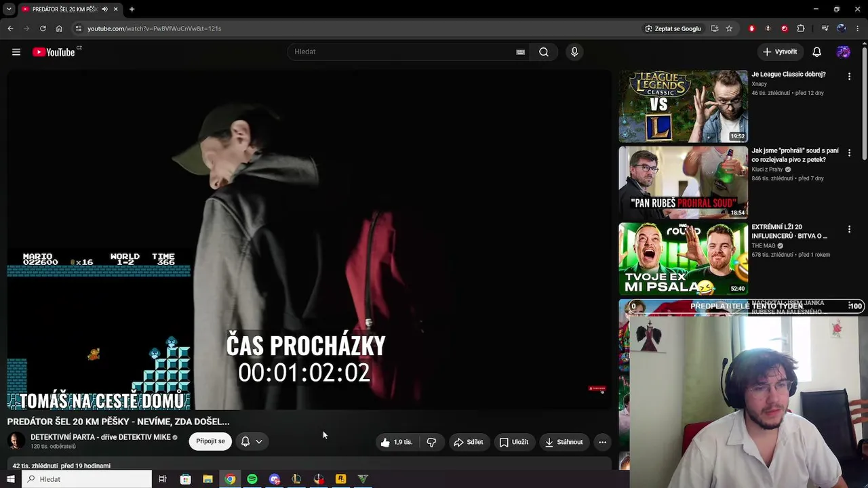
Task: Install the page as an app
Action: click(x=714, y=28)
